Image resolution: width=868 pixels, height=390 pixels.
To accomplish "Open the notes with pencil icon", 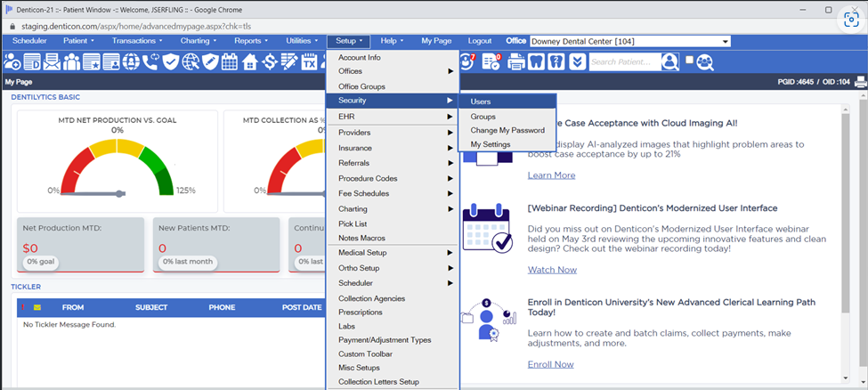I will [x=289, y=61].
